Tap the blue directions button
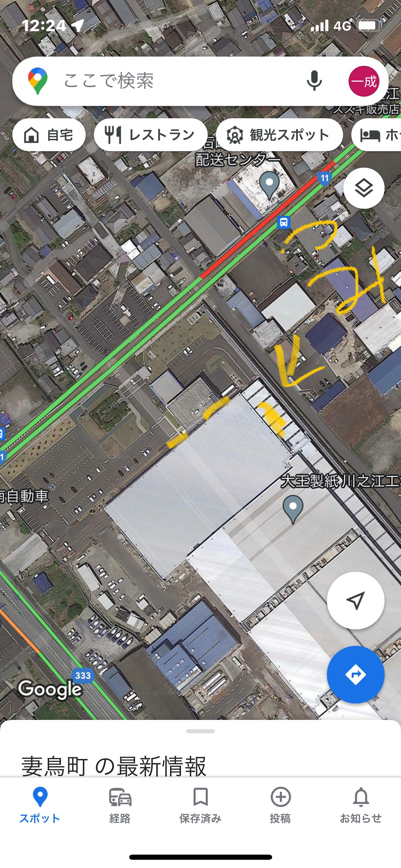The image size is (401, 868). click(355, 674)
